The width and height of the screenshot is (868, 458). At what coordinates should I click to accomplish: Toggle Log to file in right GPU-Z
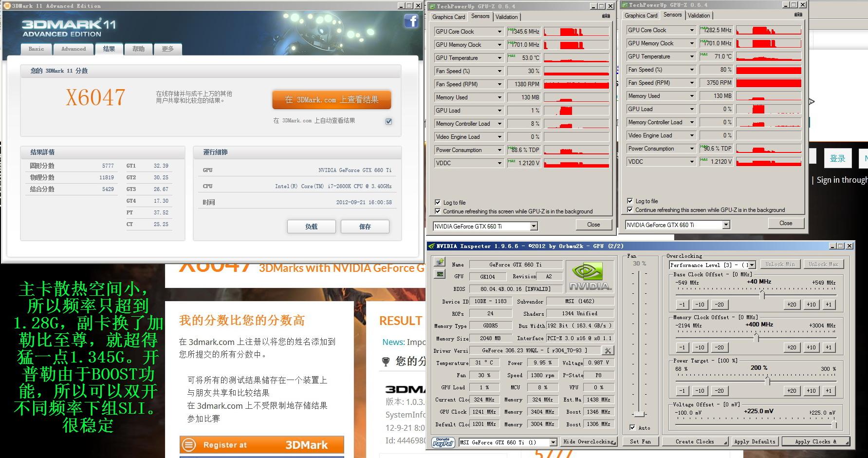(630, 201)
